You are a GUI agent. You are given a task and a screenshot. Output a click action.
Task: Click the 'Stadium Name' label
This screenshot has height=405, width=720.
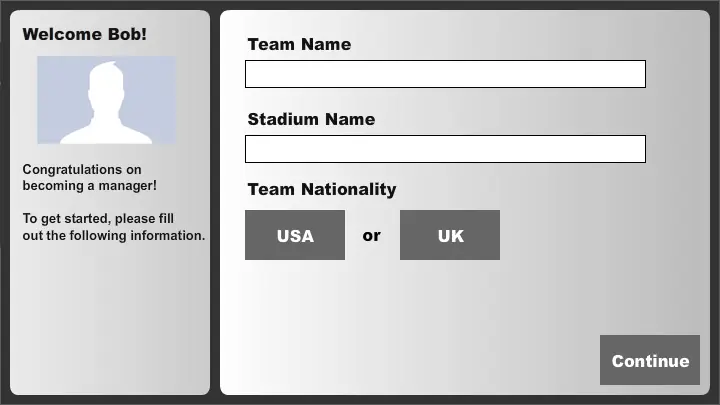311,119
